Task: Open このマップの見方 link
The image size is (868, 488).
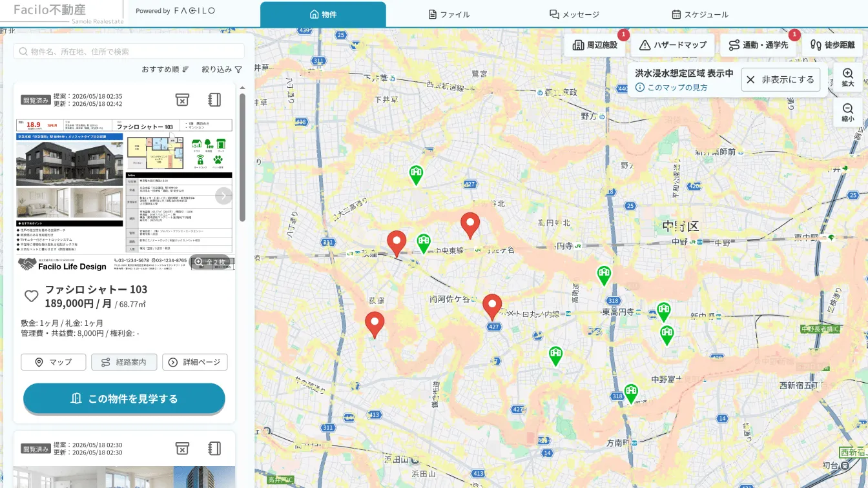Action: (x=671, y=87)
